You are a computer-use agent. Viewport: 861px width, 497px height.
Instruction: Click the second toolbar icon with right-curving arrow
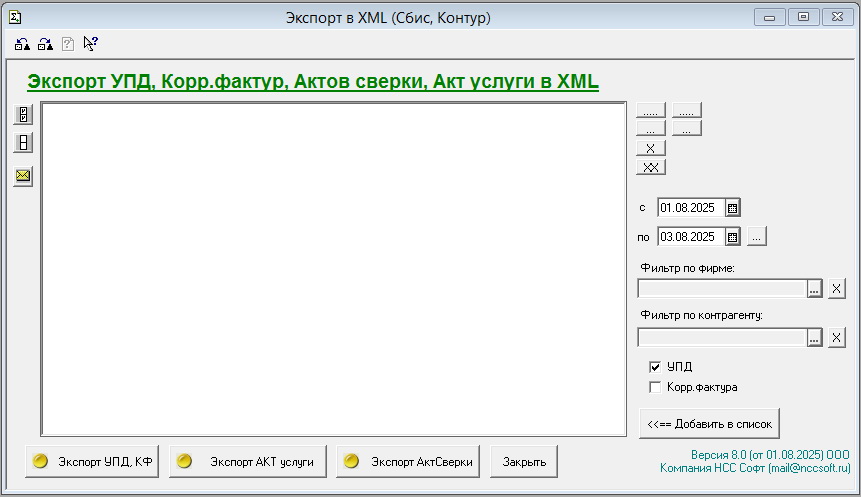45,44
